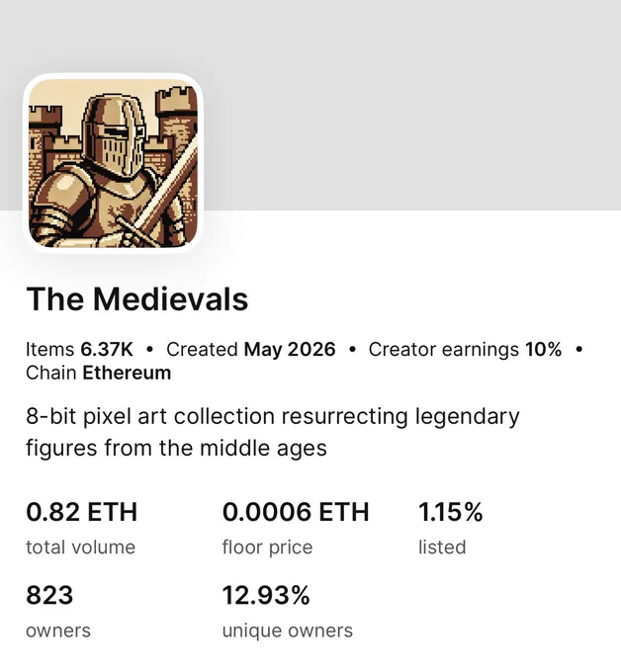Select the total volume label

[81, 547]
